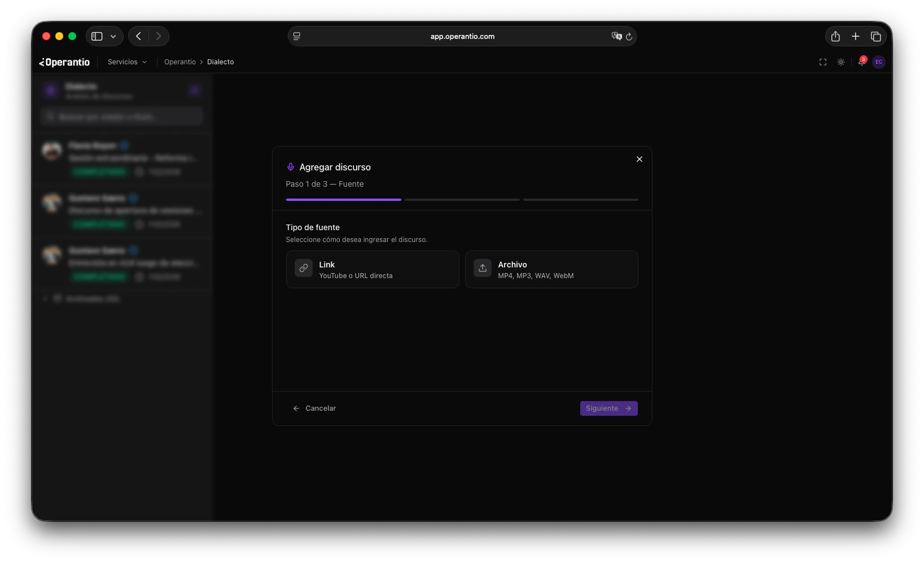Open the EC user avatar menu

coord(879,62)
